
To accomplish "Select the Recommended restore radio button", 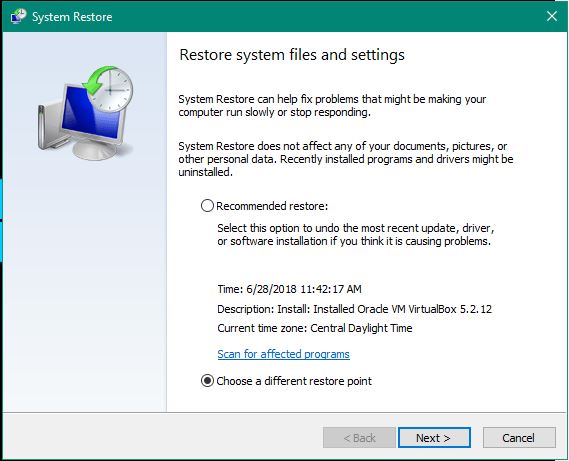I will [x=207, y=206].
